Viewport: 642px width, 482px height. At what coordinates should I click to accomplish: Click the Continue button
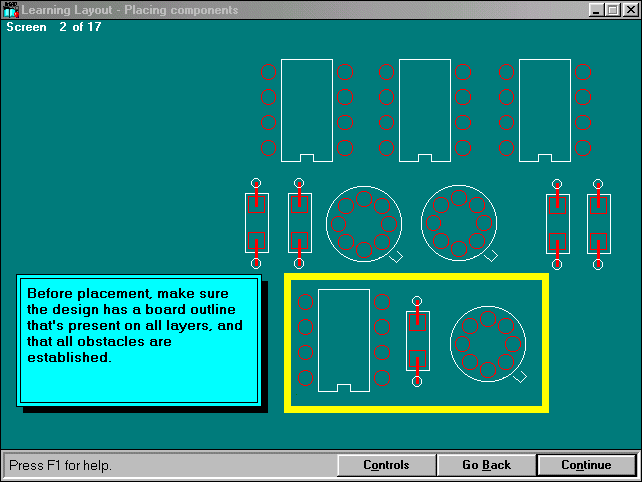coord(586,465)
